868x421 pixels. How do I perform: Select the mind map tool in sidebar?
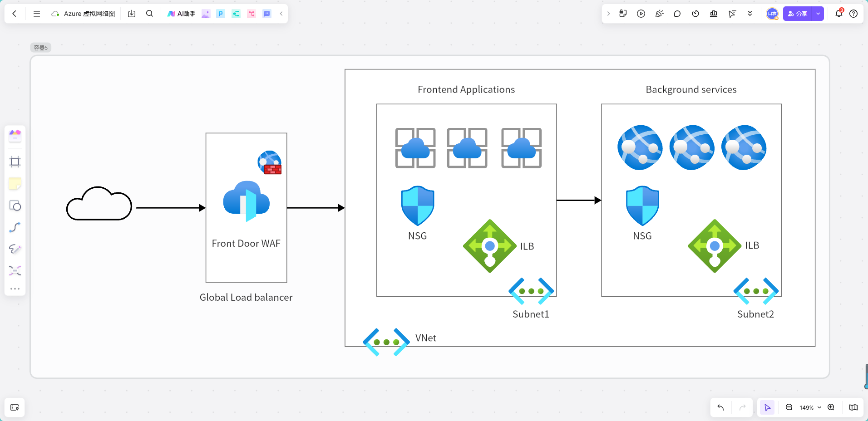coord(15,271)
